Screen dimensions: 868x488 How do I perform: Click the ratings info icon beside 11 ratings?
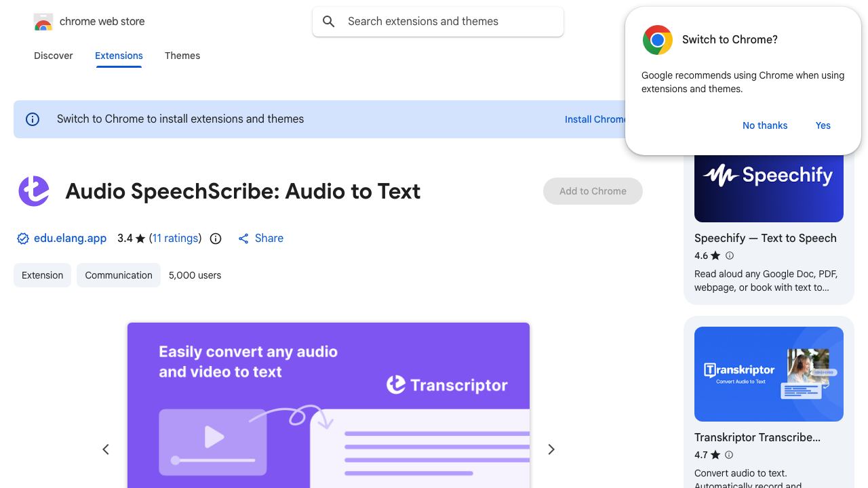click(x=216, y=239)
